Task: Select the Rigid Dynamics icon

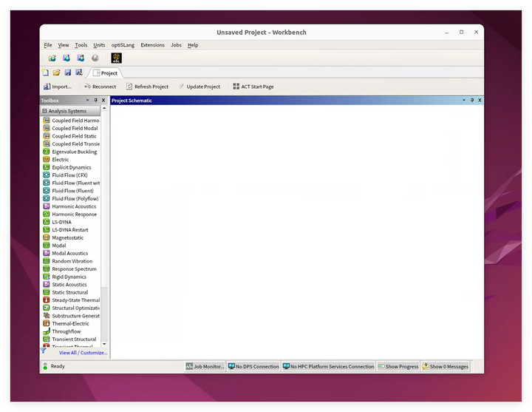Action: coord(47,277)
